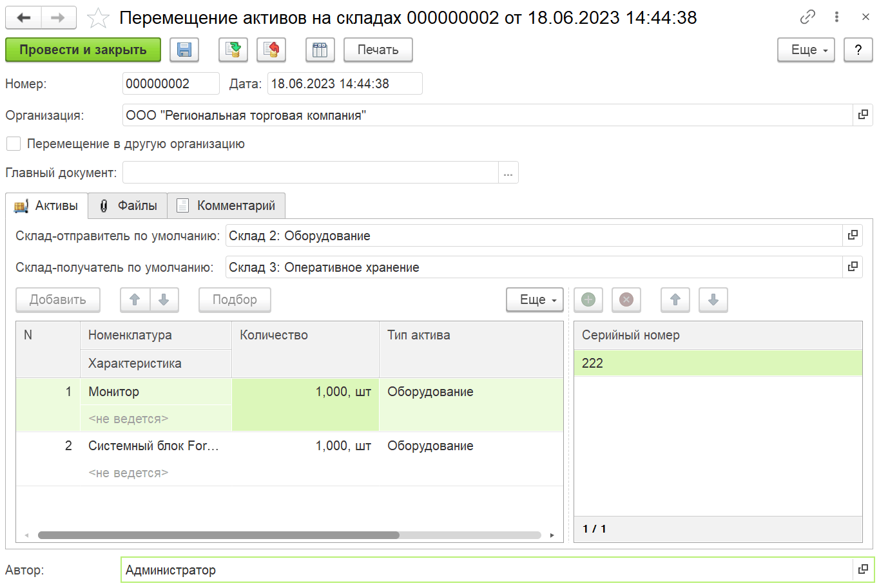
Task: Click the 'Характеристика' column header
Action: coord(155,363)
